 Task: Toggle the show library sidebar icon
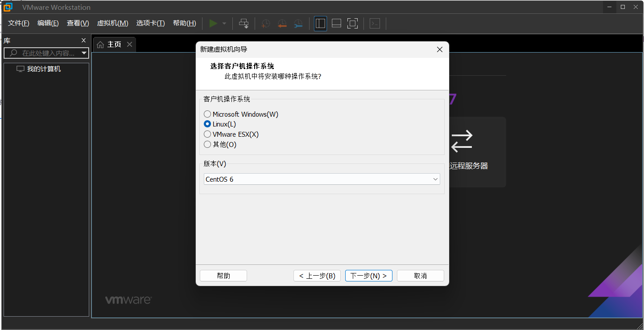coord(320,24)
